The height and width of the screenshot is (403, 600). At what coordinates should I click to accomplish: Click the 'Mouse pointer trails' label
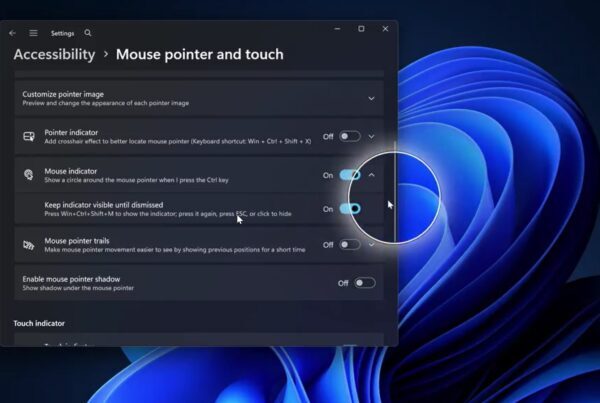[77, 241]
